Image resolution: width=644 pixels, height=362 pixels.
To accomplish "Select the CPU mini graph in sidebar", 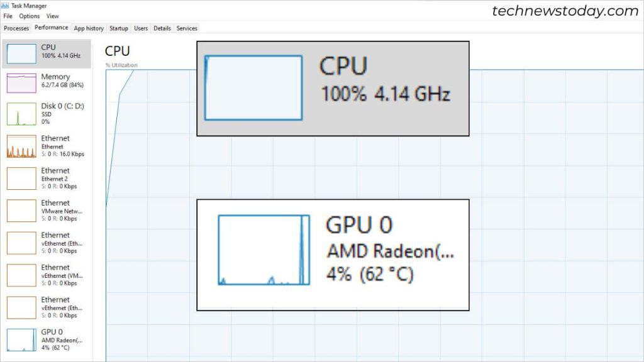I will (21, 54).
